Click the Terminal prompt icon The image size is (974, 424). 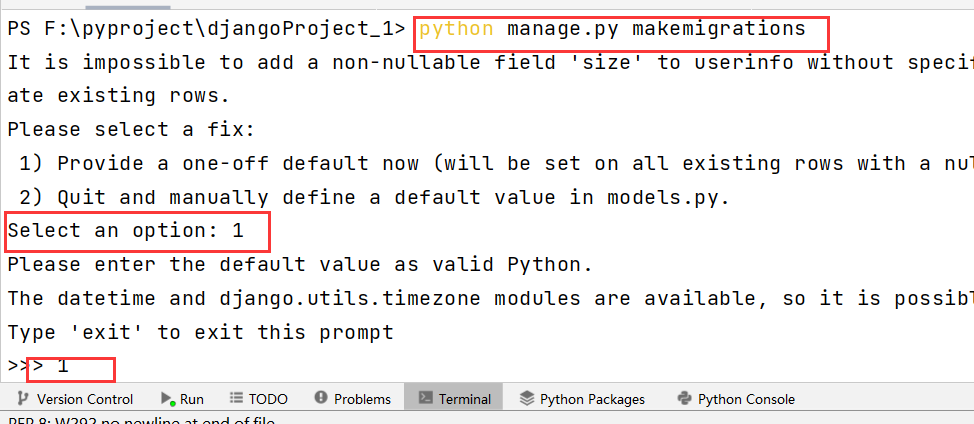tap(424, 399)
